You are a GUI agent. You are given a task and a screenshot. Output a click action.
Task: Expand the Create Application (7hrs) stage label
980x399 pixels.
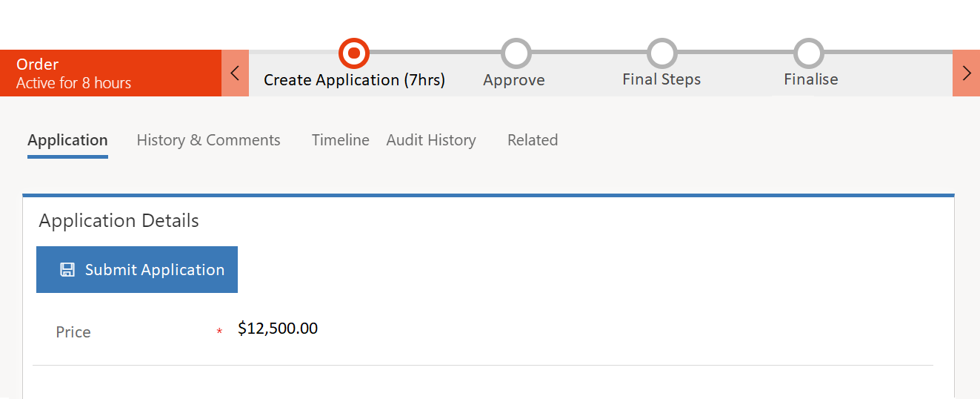tap(354, 80)
